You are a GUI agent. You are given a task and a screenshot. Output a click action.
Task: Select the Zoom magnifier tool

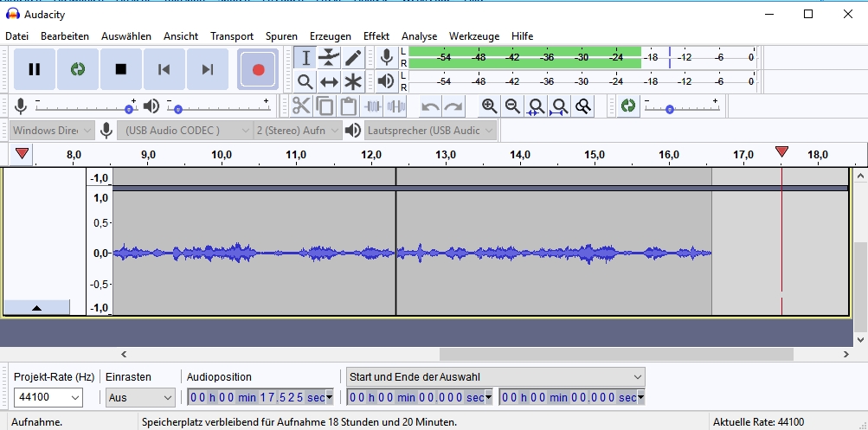click(305, 82)
